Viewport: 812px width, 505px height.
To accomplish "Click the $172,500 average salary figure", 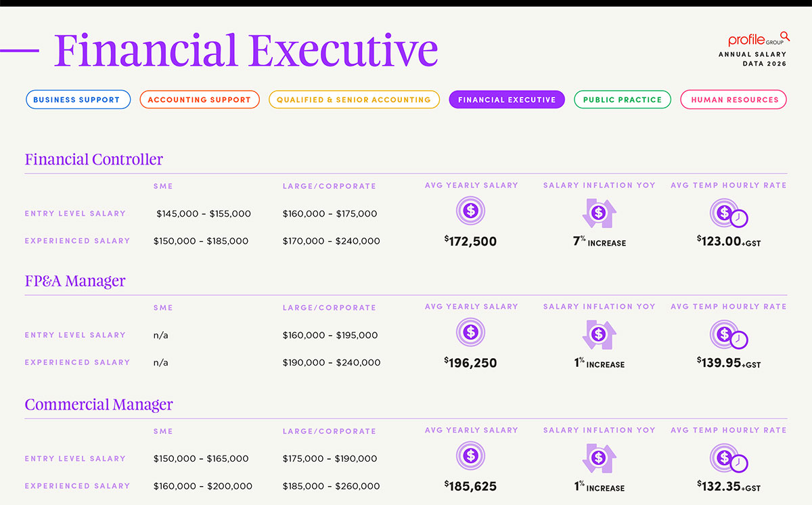I will [x=471, y=241].
